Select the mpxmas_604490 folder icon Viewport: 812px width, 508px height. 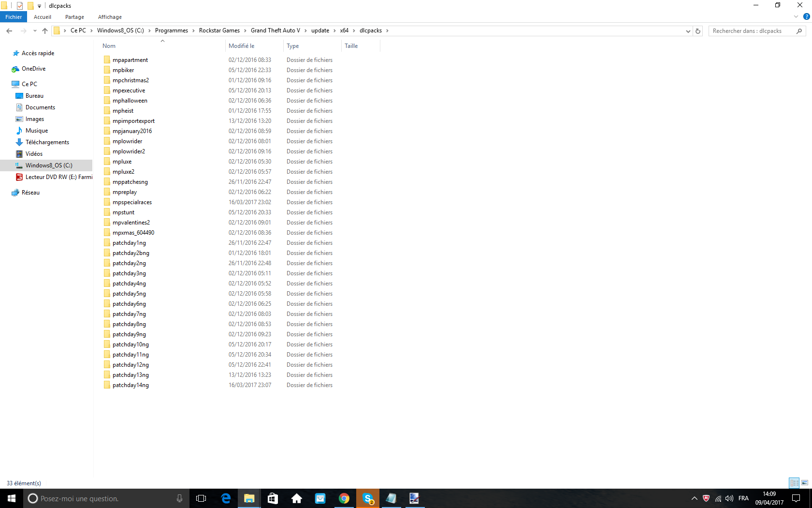tap(107, 233)
